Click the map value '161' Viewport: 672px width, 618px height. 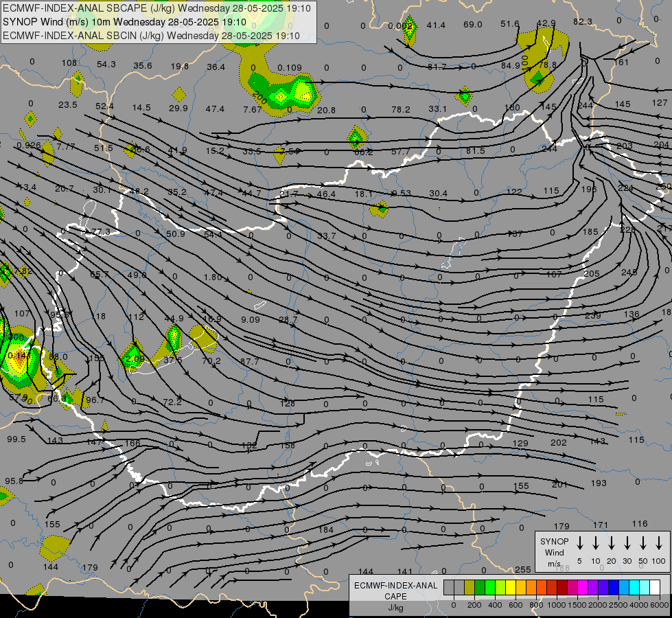click(621, 62)
